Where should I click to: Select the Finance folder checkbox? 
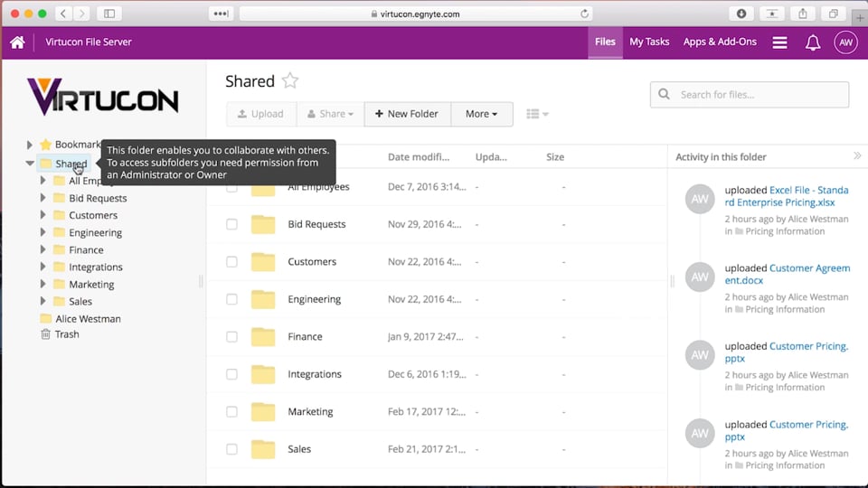coord(232,336)
